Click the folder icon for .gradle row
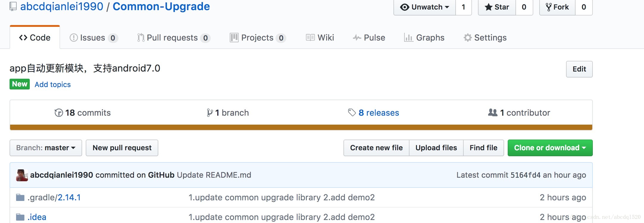The width and height of the screenshot is (644, 223). coord(20,197)
